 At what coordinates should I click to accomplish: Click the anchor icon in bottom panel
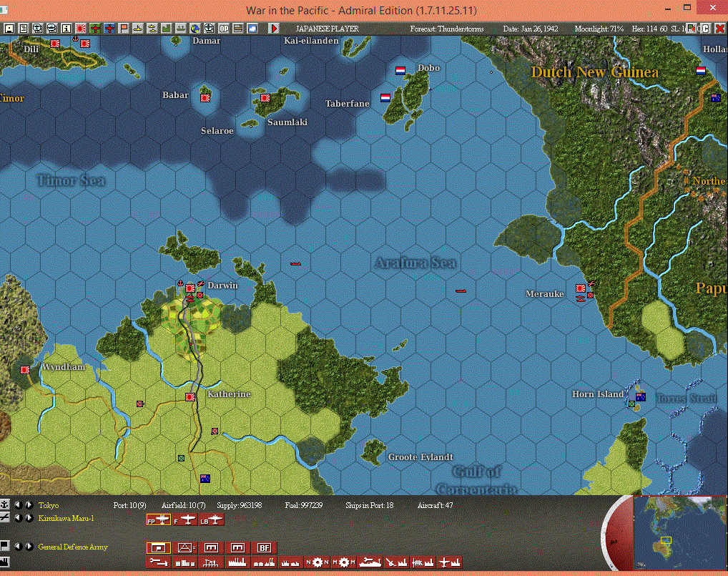[x=4, y=504]
